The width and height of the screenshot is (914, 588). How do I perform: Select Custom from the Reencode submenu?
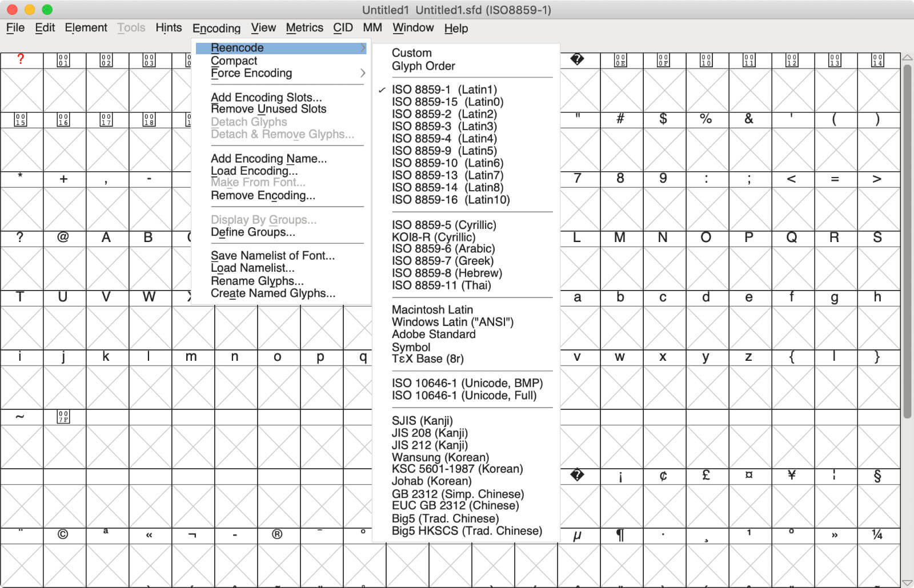point(412,53)
